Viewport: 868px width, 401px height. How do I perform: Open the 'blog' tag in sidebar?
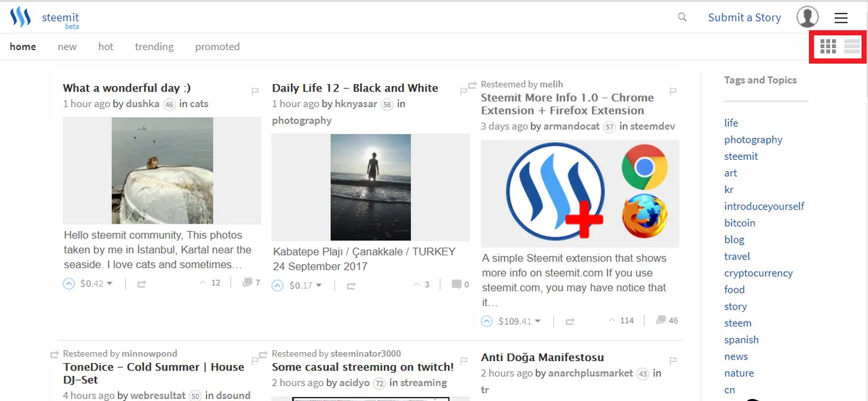point(734,239)
